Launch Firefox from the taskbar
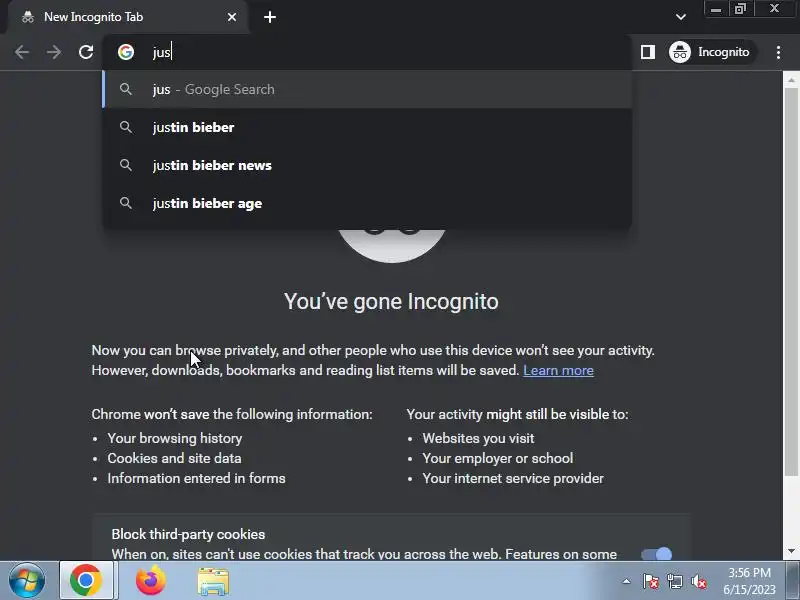The height and width of the screenshot is (600, 800). click(x=151, y=580)
